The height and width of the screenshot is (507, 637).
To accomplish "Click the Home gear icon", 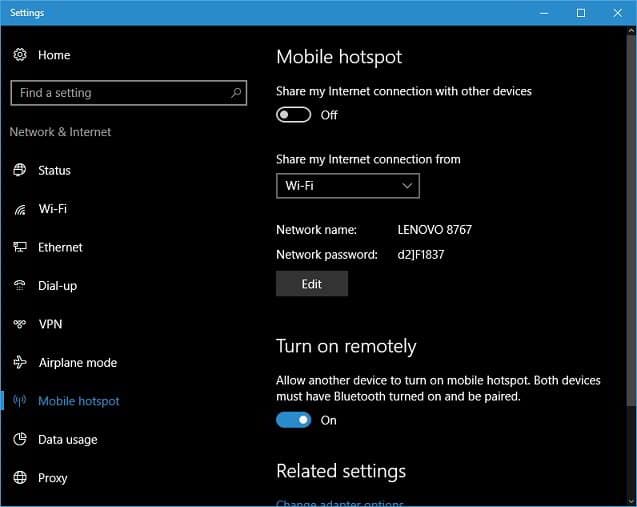I will (19, 55).
